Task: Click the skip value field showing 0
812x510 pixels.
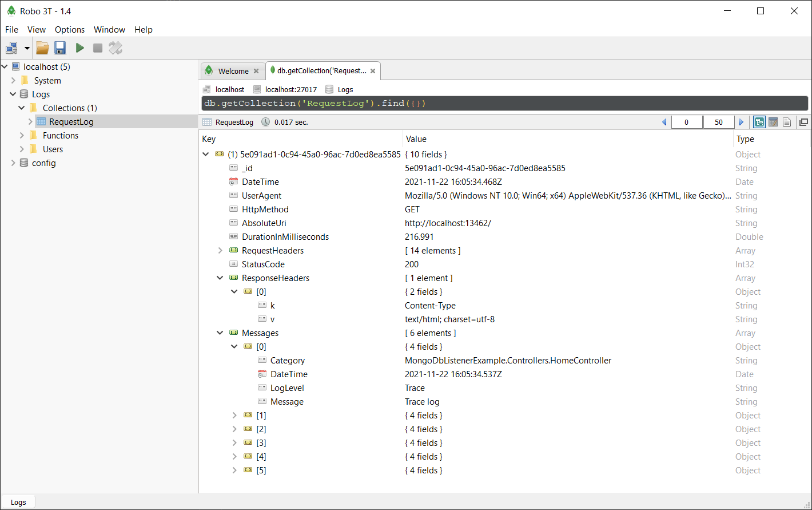Action: pyautogui.click(x=687, y=122)
